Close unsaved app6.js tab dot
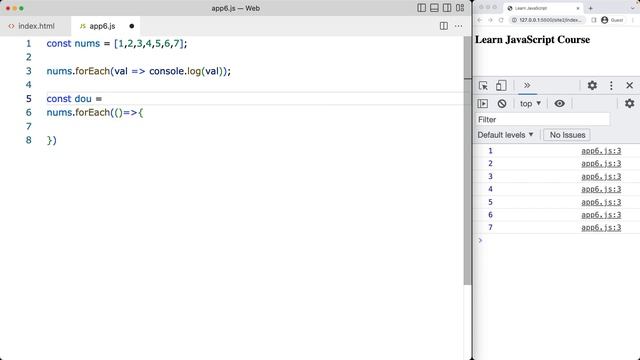 (x=131, y=26)
